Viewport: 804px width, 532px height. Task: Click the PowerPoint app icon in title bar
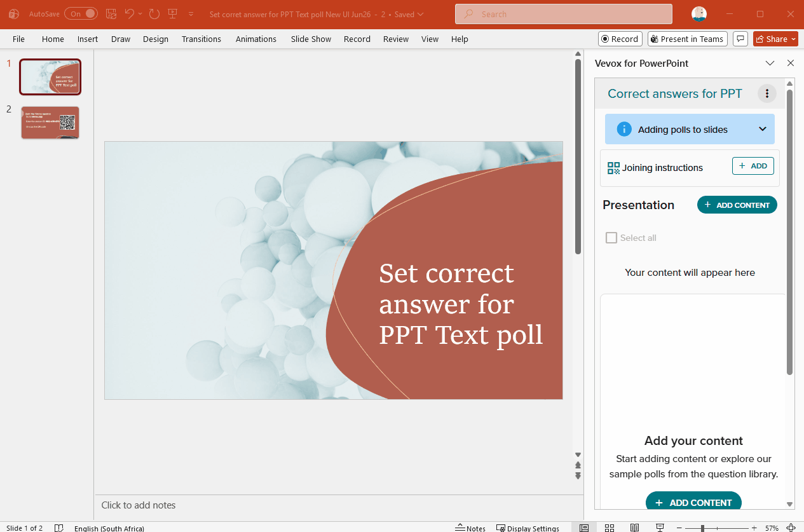pyautogui.click(x=14, y=14)
